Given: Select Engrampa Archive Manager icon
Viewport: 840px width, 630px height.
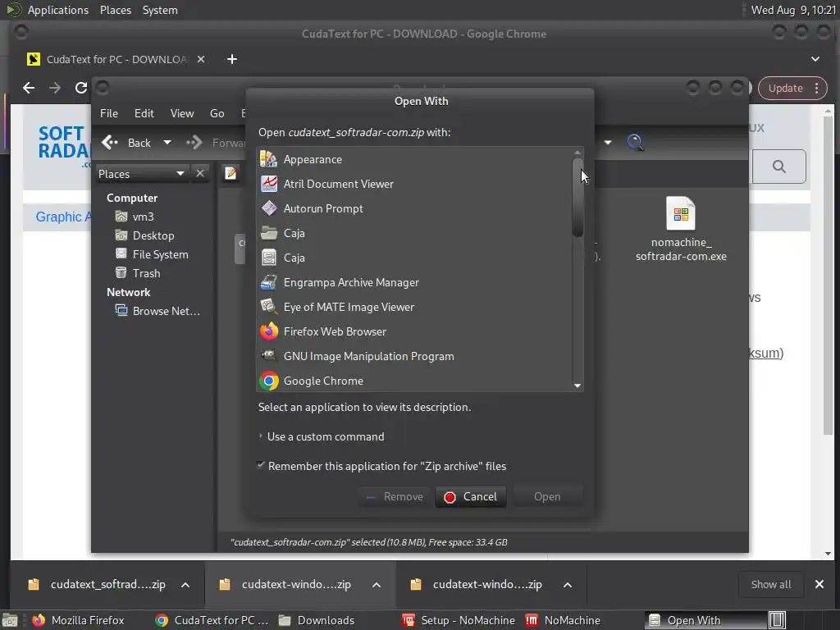Looking at the screenshot, I should pyautogui.click(x=269, y=282).
